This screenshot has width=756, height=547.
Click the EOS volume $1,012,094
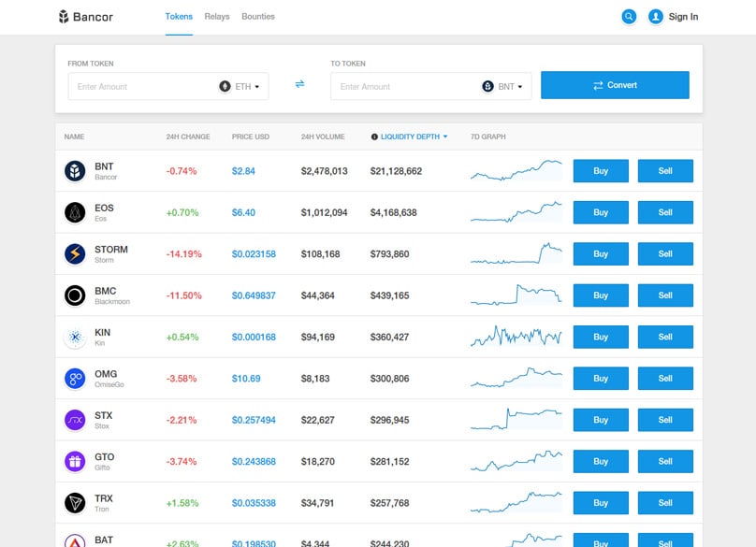[324, 212]
